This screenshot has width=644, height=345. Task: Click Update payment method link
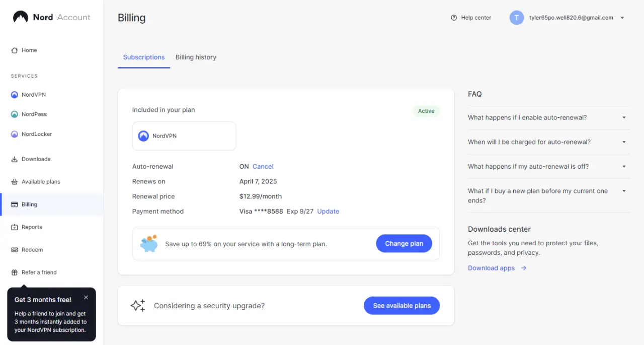click(328, 212)
